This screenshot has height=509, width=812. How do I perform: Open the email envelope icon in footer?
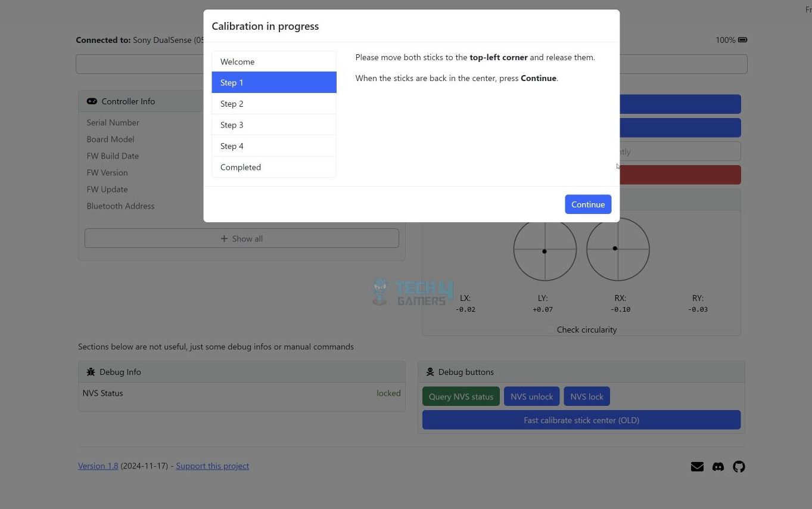coord(697,467)
